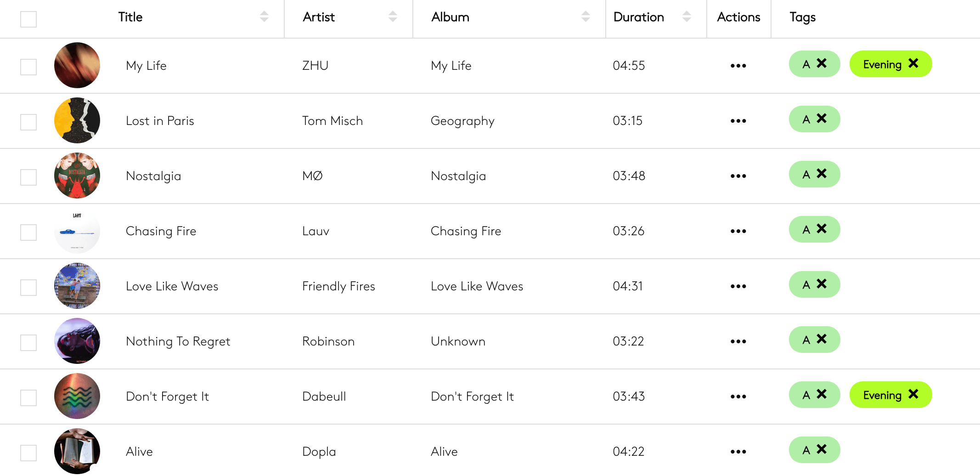Select the Love Like Waves checkbox
Viewport: 980px width, 476px height.
28,288
